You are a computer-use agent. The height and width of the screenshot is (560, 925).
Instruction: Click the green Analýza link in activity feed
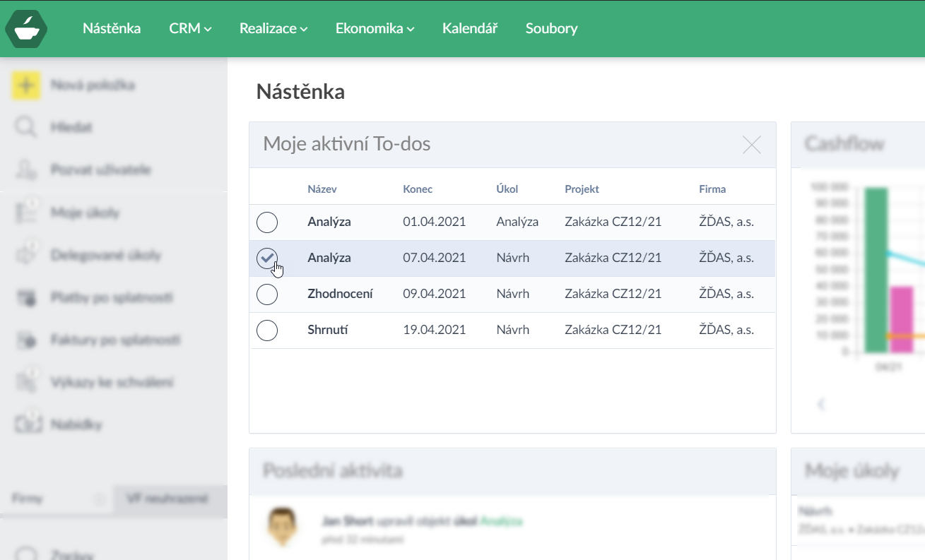[501, 521]
